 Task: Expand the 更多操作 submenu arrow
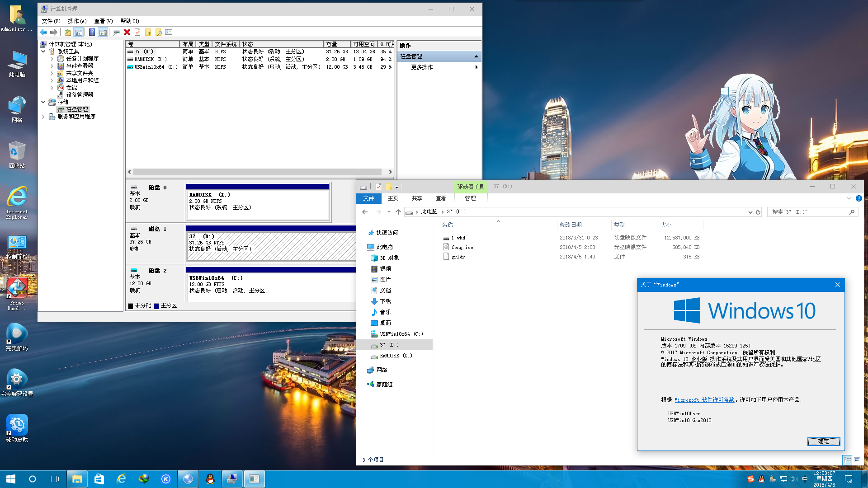pos(476,67)
